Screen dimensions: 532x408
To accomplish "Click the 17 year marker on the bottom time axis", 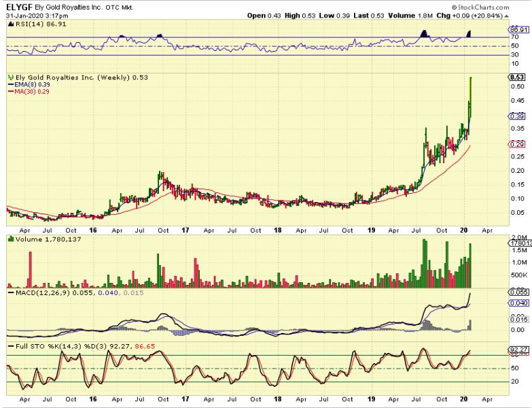I will tap(185, 399).
